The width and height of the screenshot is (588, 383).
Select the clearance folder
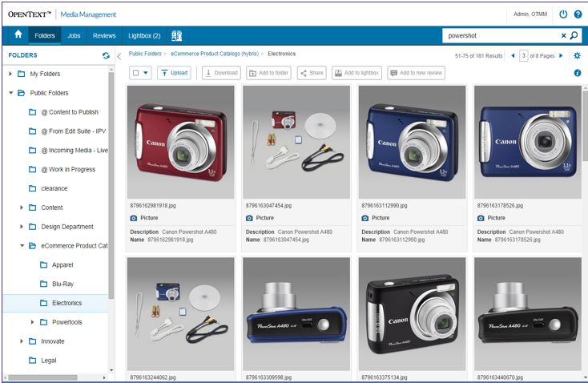pyautogui.click(x=54, y=188)
